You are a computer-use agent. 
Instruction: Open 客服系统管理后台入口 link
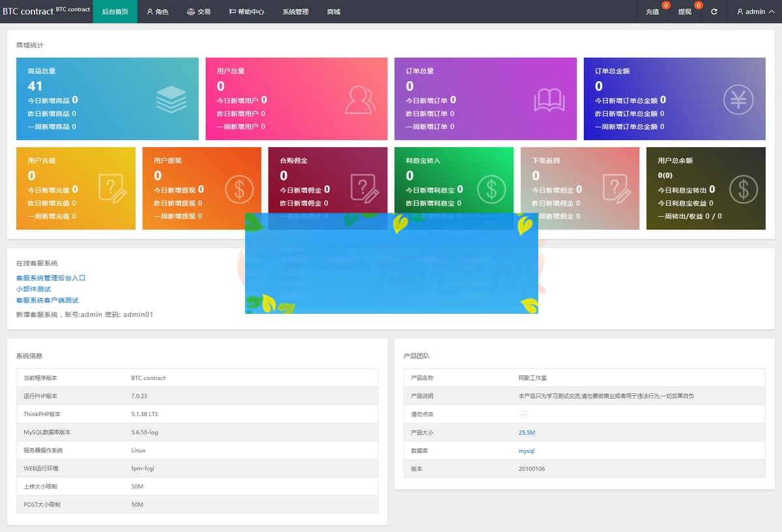pos(51,278)
